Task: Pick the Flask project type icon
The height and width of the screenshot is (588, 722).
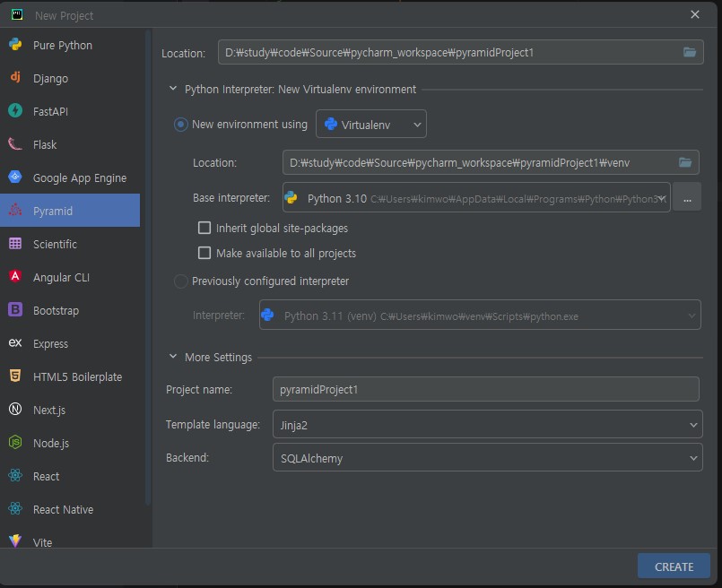Action: click(15, 144)
